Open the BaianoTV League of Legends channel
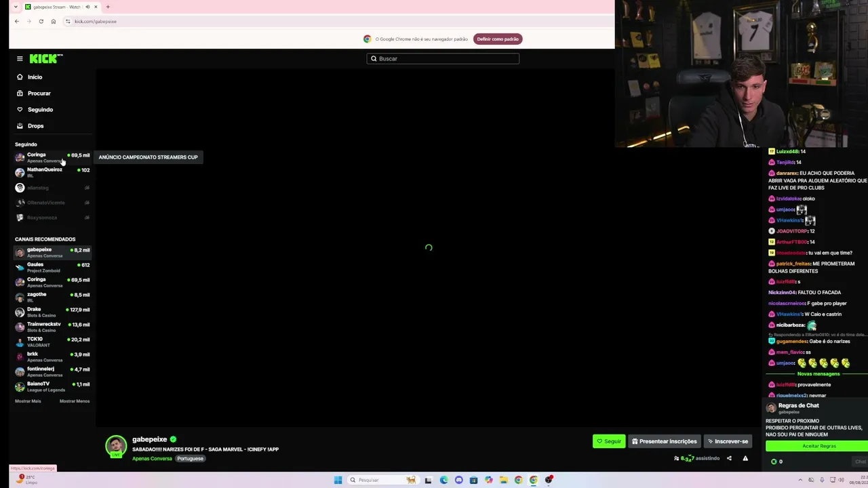 click(x=52, y=386)
